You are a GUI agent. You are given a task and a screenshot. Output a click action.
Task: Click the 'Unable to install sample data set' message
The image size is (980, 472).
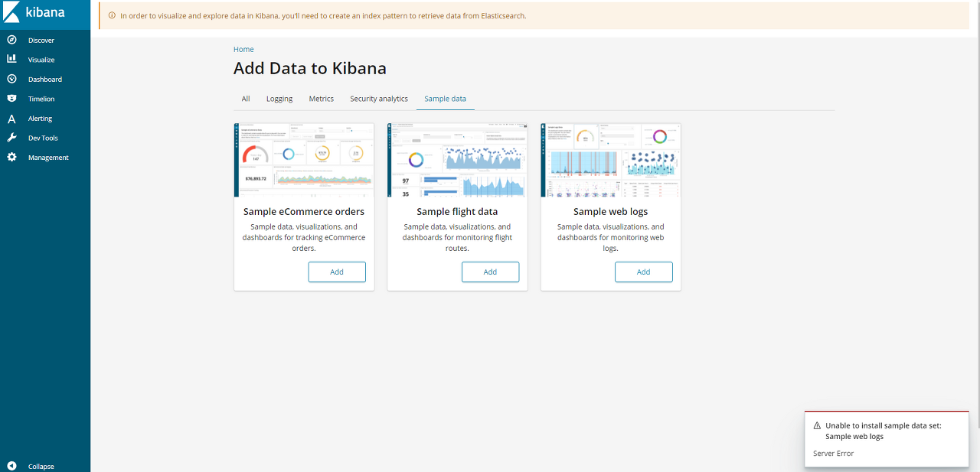click(884, 431)
